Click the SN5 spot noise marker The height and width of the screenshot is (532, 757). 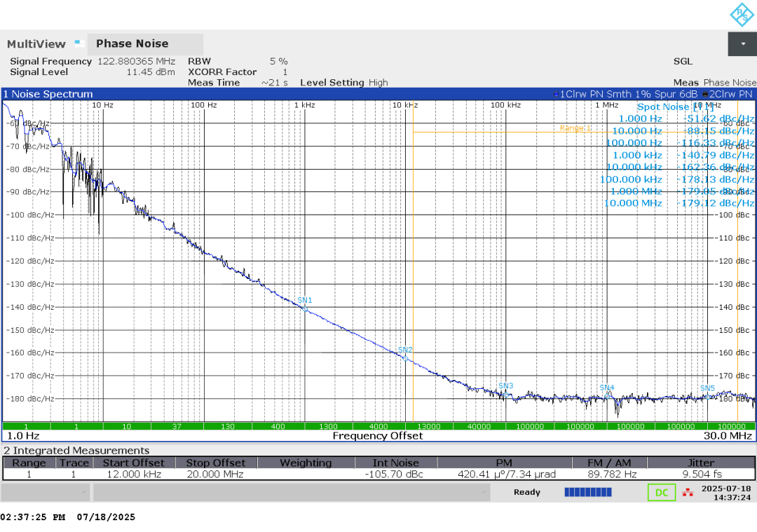click(x=707, y=396)
